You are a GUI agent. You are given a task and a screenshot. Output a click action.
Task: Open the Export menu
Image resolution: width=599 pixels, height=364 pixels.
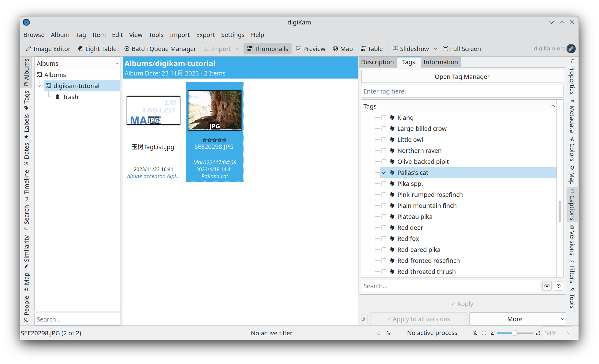[x=205, y=35]
